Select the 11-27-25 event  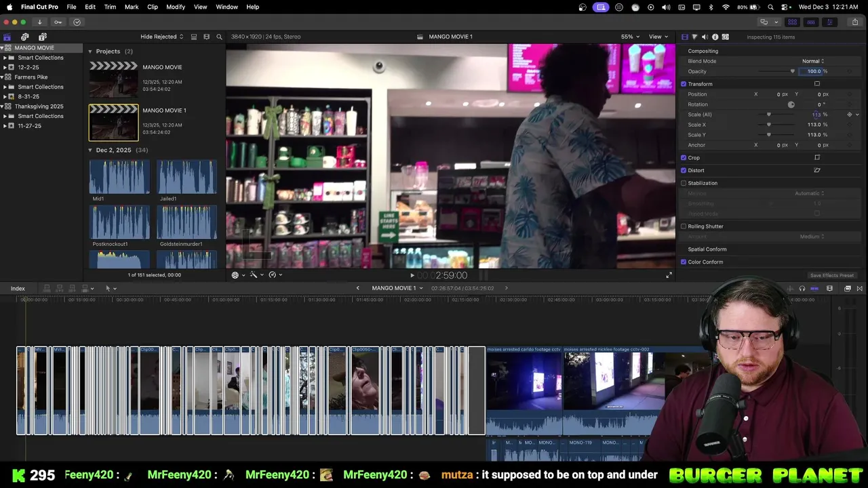tap(29, 126)
